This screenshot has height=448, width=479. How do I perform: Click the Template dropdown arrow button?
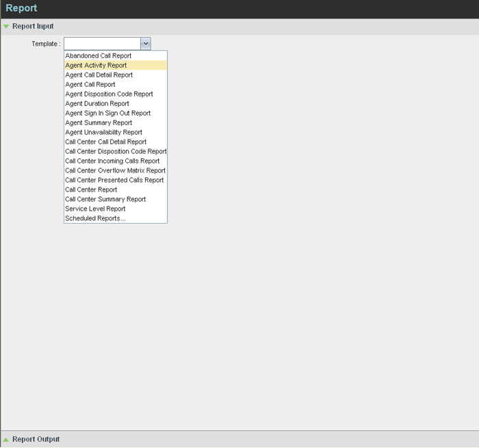[x=146, y=44]
